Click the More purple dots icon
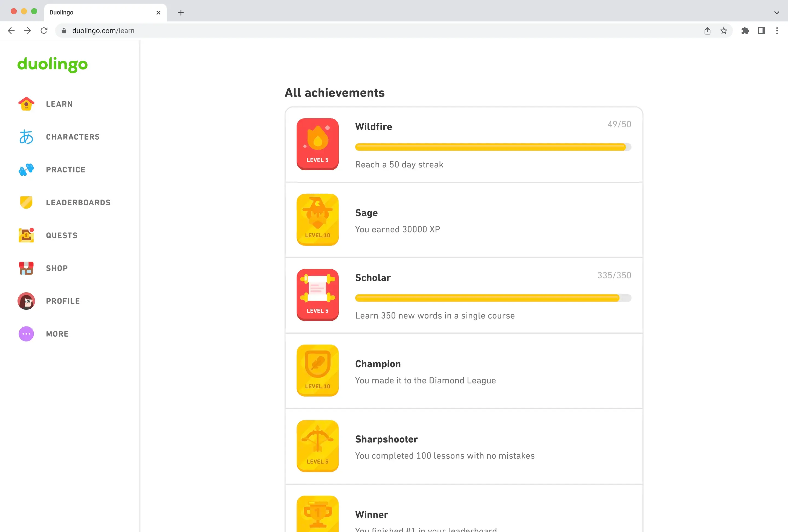 [26, 334]
